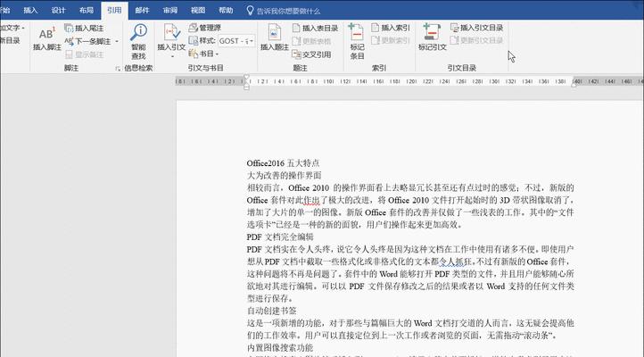Click Insert Table of Figures (插入表目录)
The height and width of the screenshot is (357, 644).
pyautogui.click(x=315, y=28)
